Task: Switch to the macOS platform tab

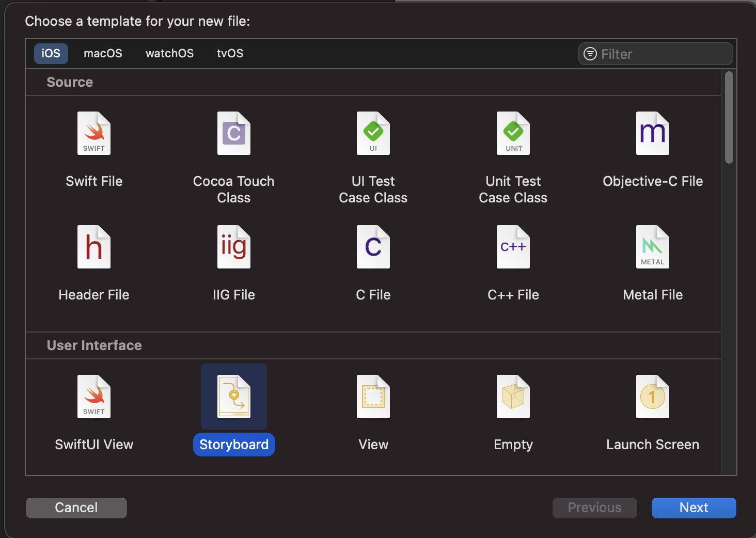Action: coord(103,54)
